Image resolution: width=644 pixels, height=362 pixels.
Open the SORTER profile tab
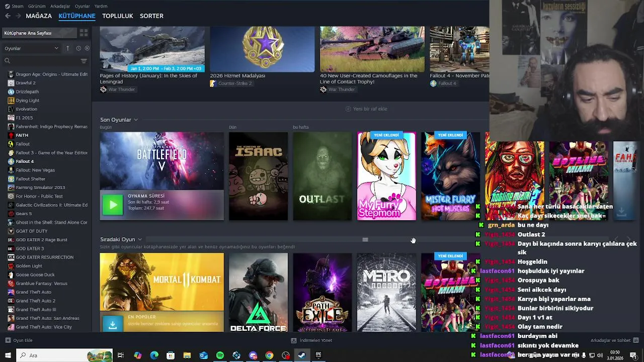tap(151, 16)
